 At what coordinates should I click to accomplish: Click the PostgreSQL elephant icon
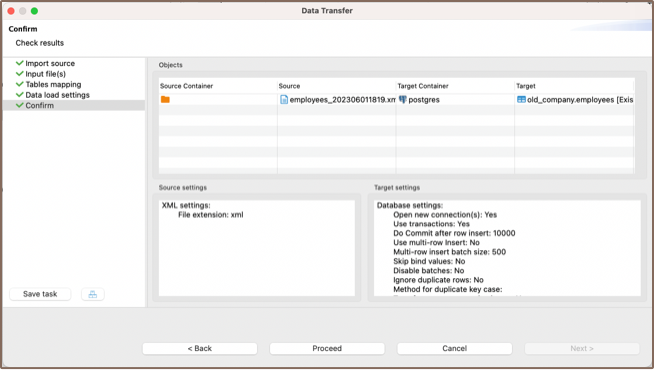coord(402,99)
